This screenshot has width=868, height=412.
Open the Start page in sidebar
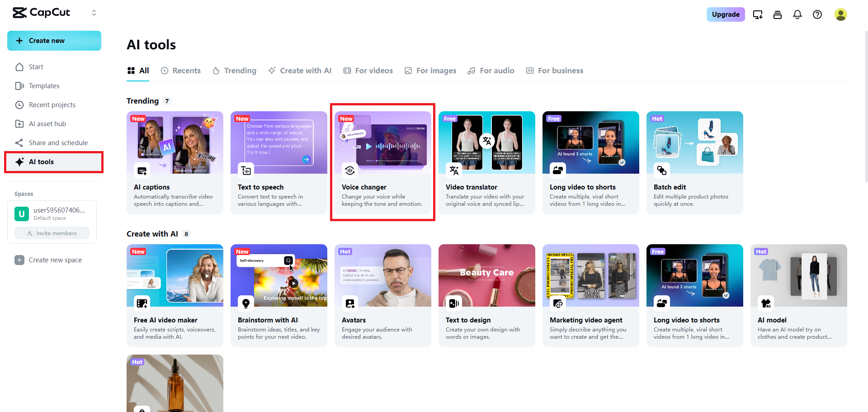tap(54, 67)
